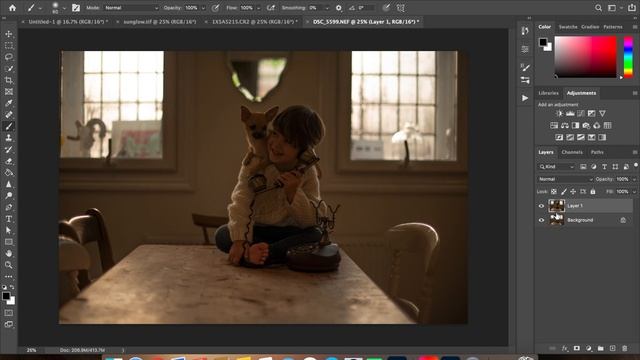Select the Spot Healing Brush tool
The width and height of the screenshot is (640, 360).
pyautogui.click(x=9, y=115)
